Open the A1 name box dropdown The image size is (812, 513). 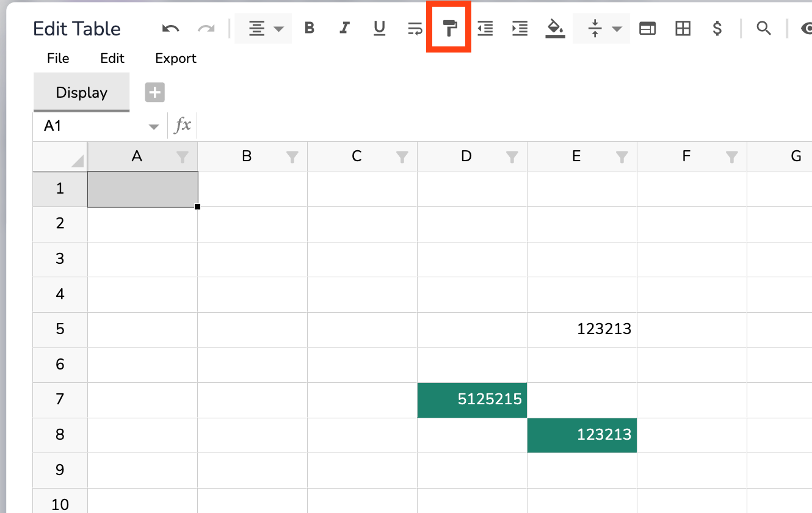click(x=153, y=126)
